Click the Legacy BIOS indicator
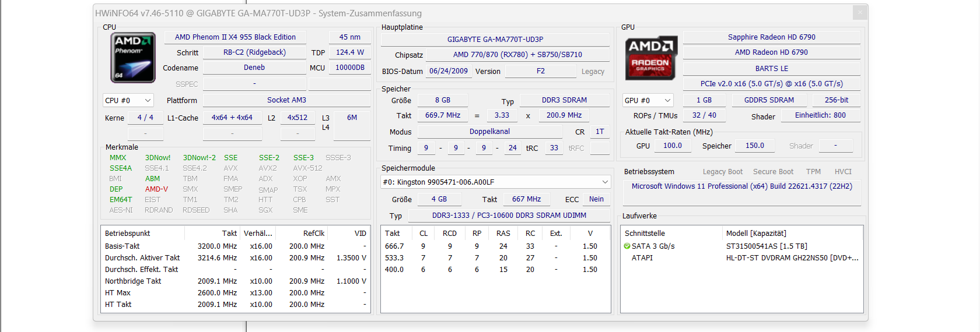Viewport: 980px width, 332px height. [x=593, y=72]
